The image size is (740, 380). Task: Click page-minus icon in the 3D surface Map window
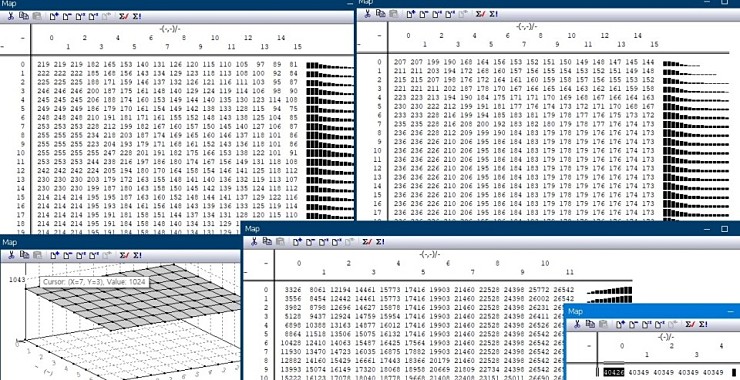(67, 255)
